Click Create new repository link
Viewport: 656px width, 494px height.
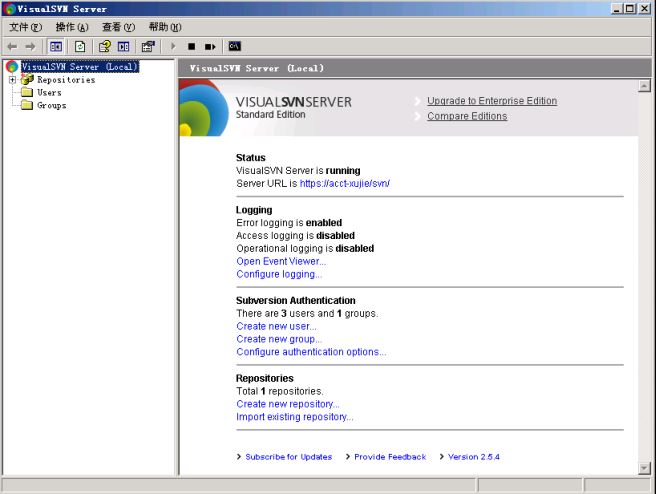[x=288, y=404]
